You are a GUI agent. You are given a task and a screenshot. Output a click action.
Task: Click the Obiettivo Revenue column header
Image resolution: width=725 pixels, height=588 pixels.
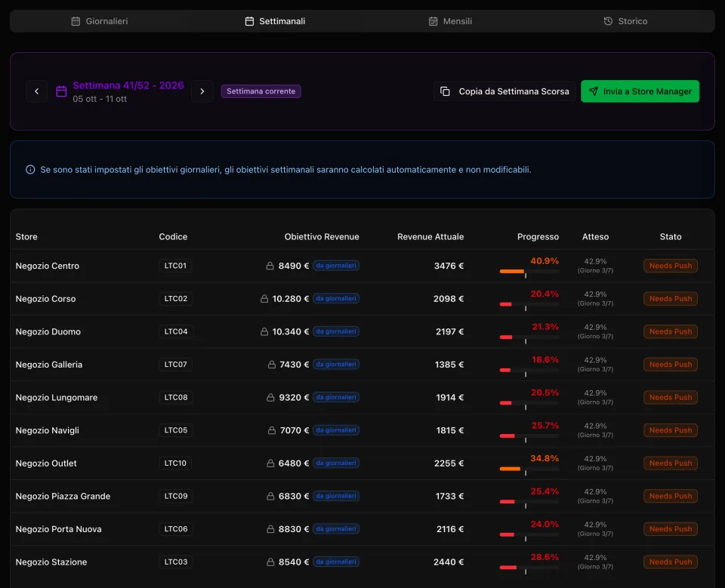322,237
